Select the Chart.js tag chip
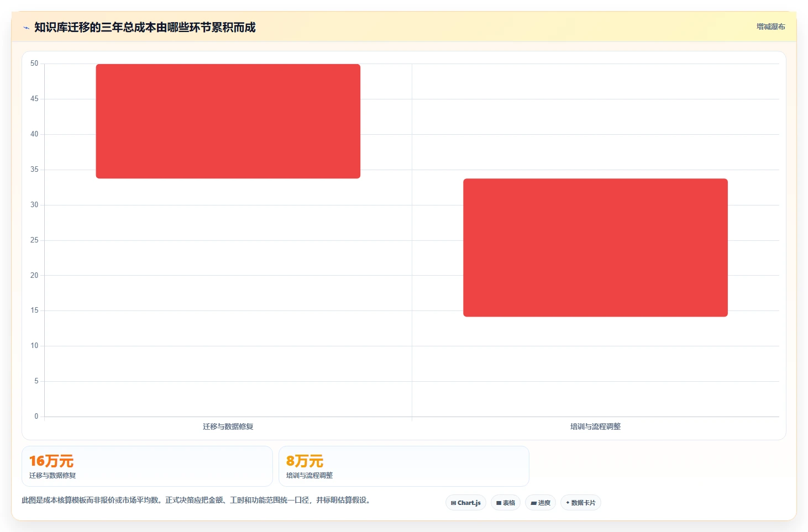Image resolution: width=808 pixels, height=532 pixels. 466,503
